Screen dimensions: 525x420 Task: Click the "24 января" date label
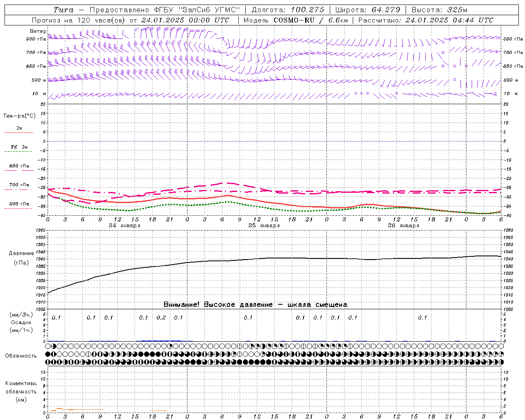pos(124,226)
